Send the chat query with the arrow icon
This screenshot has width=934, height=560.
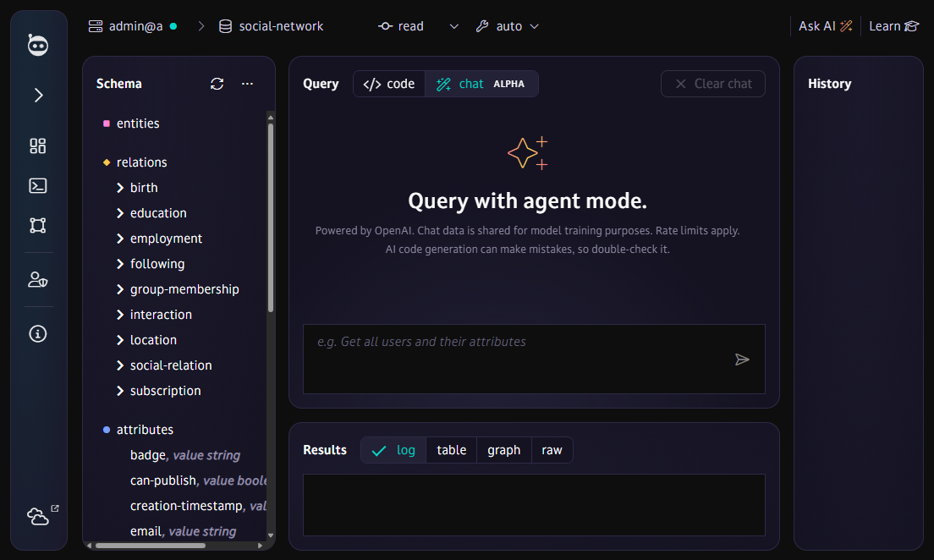(742, 360)
